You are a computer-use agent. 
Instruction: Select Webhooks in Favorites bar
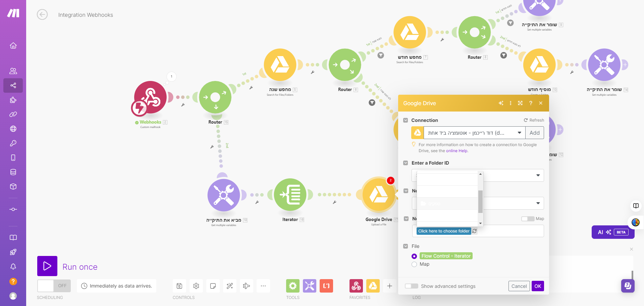click(356, 286)
